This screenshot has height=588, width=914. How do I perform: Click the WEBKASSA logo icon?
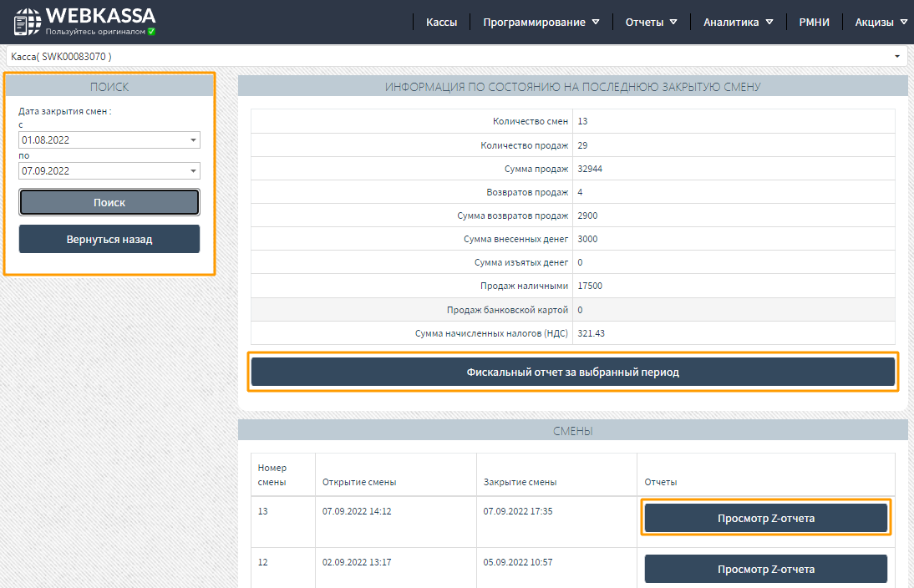click(x=28, y=22)
